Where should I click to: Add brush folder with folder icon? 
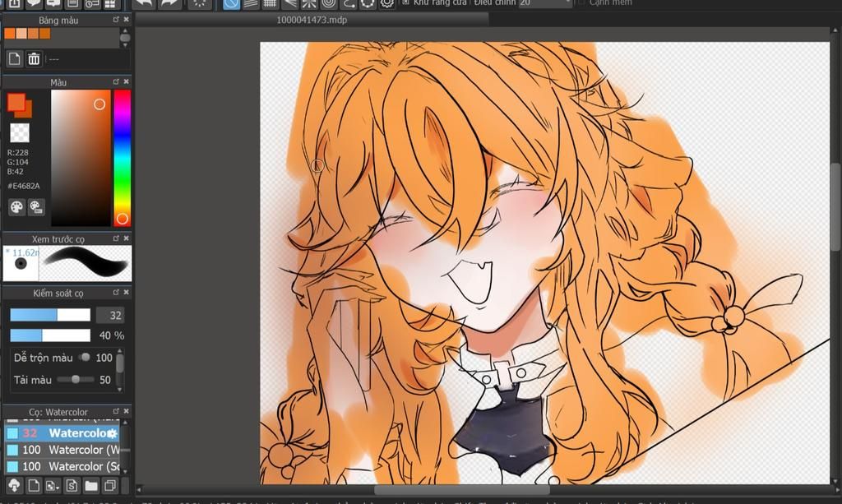[x=91, y=486]
